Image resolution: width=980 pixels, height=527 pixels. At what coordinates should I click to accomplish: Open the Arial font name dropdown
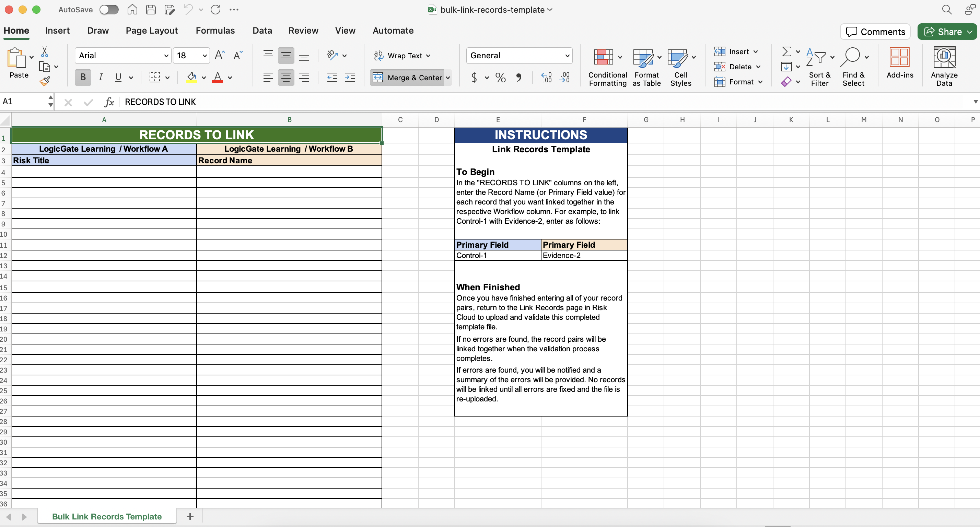pos(166,56)
